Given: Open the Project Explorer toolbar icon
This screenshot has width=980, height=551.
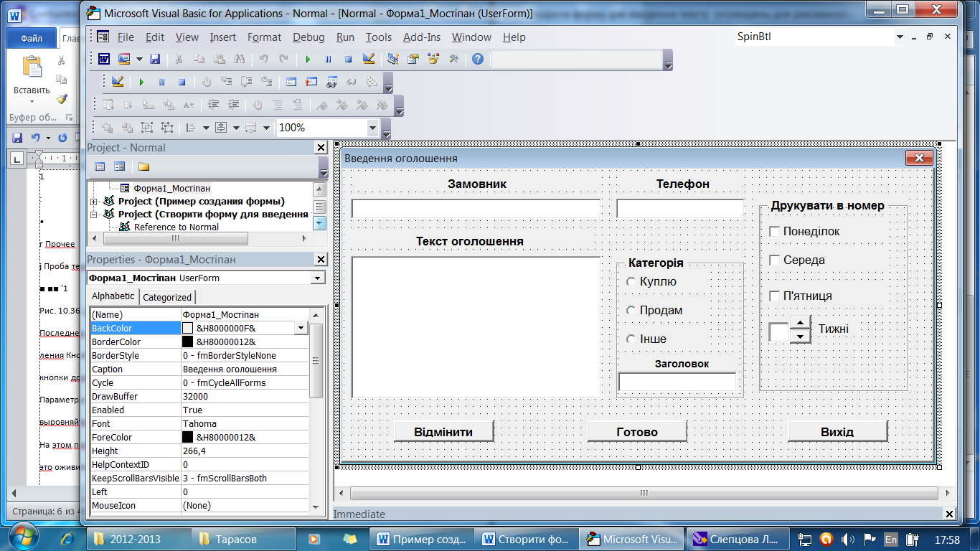Looking at the screenshot, I should click(393, 59).
